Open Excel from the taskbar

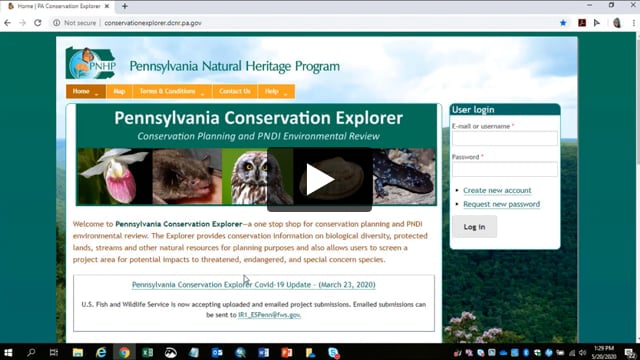coord(147,352)
